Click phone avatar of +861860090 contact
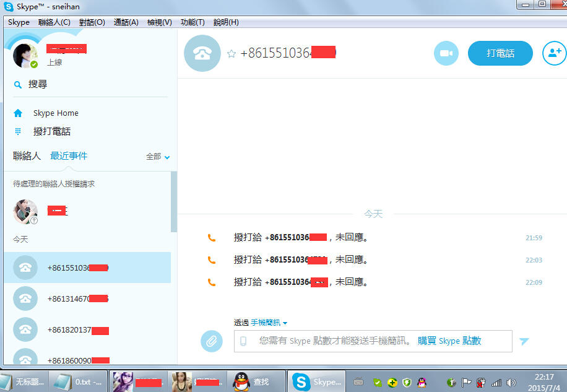The width and height of the screenshot is (567, 392). tap(25, 357)
